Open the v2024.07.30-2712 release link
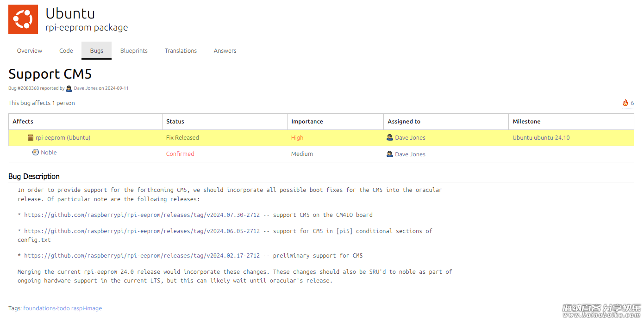Image resolution: width=644 pixels, height=320 pixels. coord(142,215)
